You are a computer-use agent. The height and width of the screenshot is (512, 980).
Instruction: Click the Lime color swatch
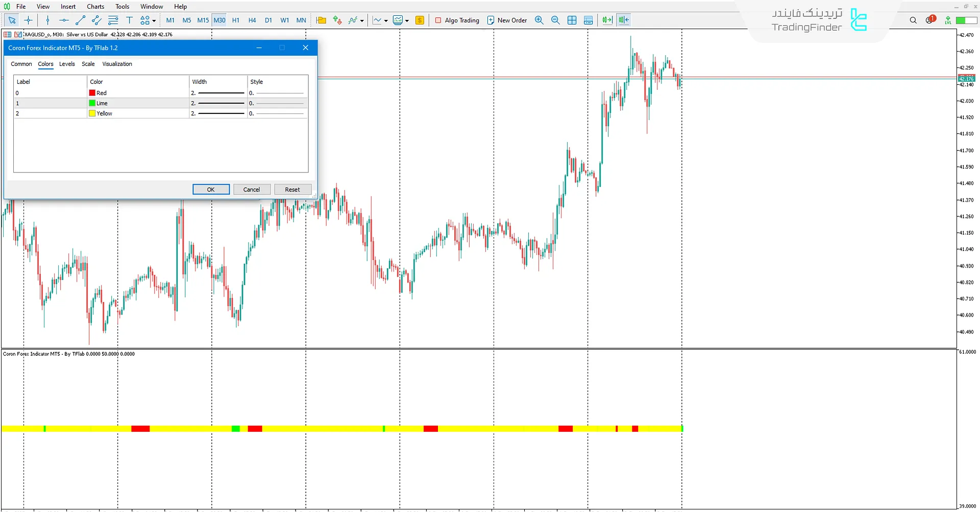pyautogui.click(x=92, y=103)
